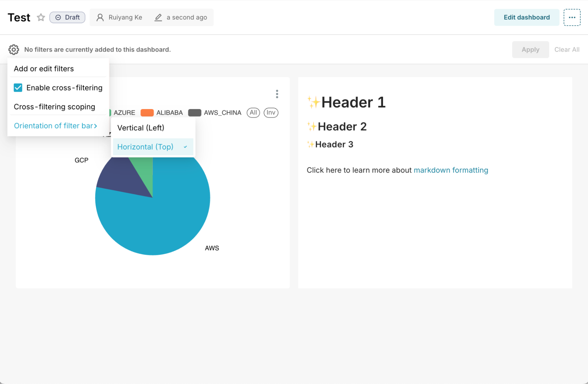Screen dimensions: 588x384
Task: Click the markdown formatting link
Action: (x=450, y=170)
